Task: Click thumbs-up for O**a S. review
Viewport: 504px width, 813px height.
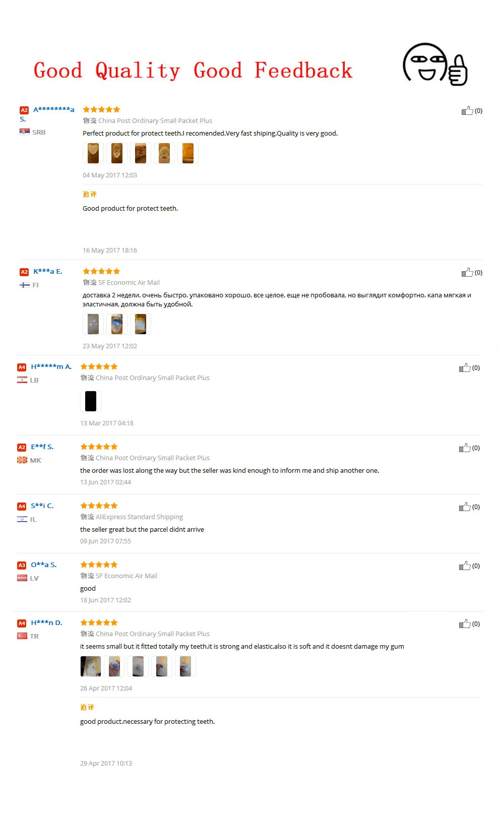Action: point(465,566)
